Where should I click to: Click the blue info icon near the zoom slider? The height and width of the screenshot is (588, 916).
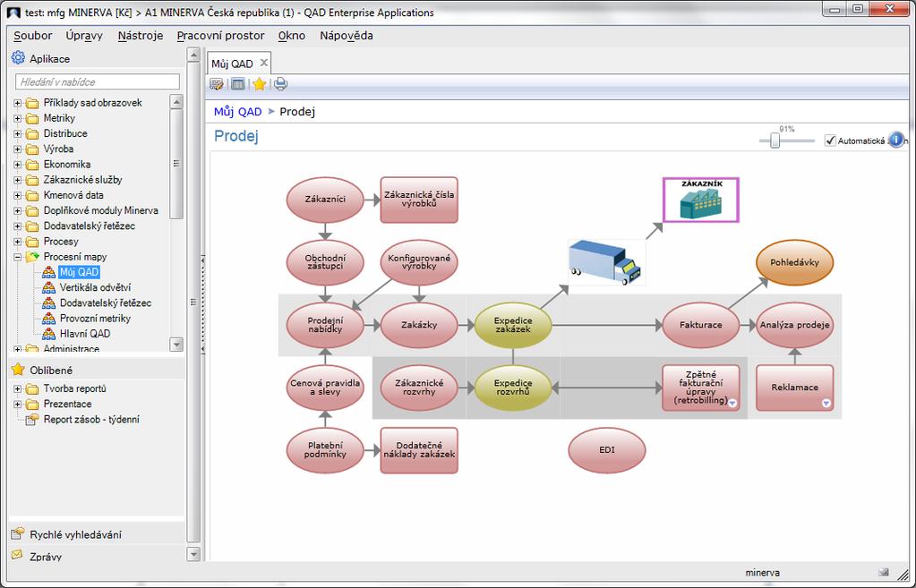click(895, 141)
